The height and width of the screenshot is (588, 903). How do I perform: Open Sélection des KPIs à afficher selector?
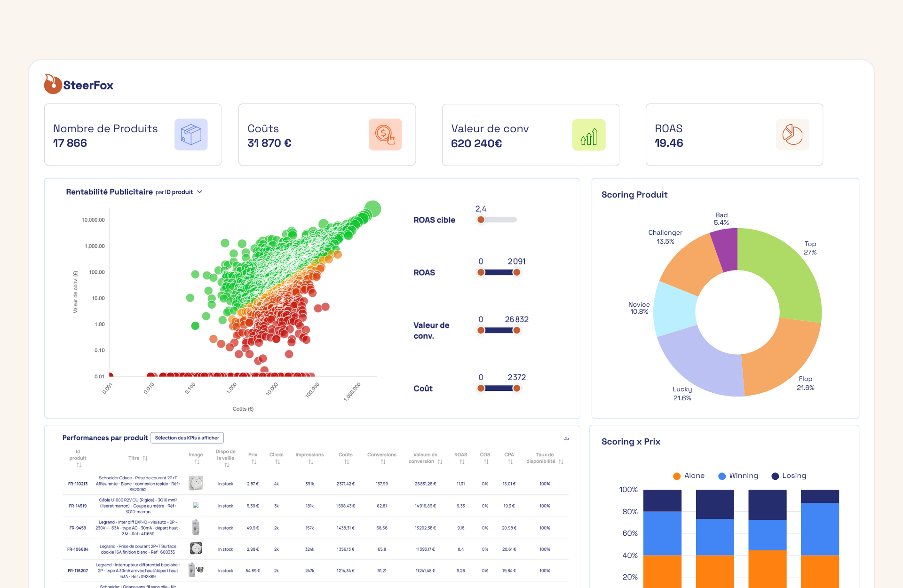pos(187,438)
